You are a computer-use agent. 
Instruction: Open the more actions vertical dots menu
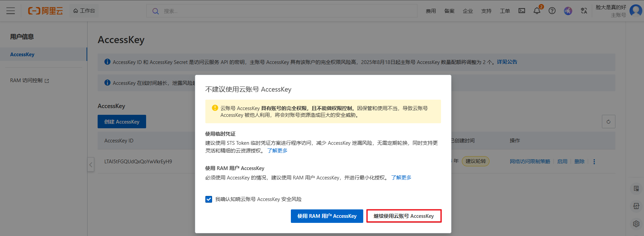[594, 162]
